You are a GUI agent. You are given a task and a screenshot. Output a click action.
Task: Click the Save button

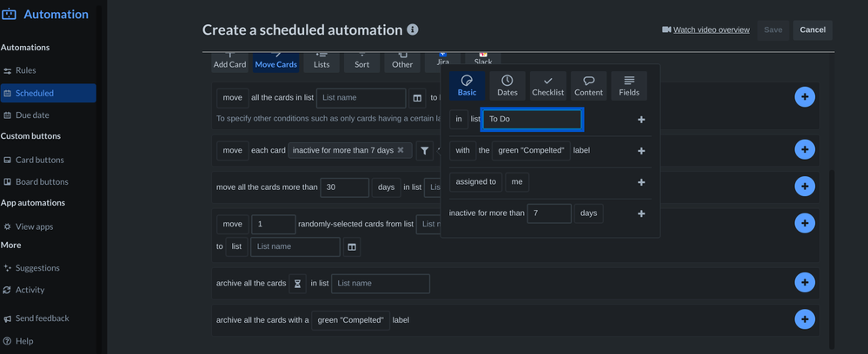click(x=772, y=29)
